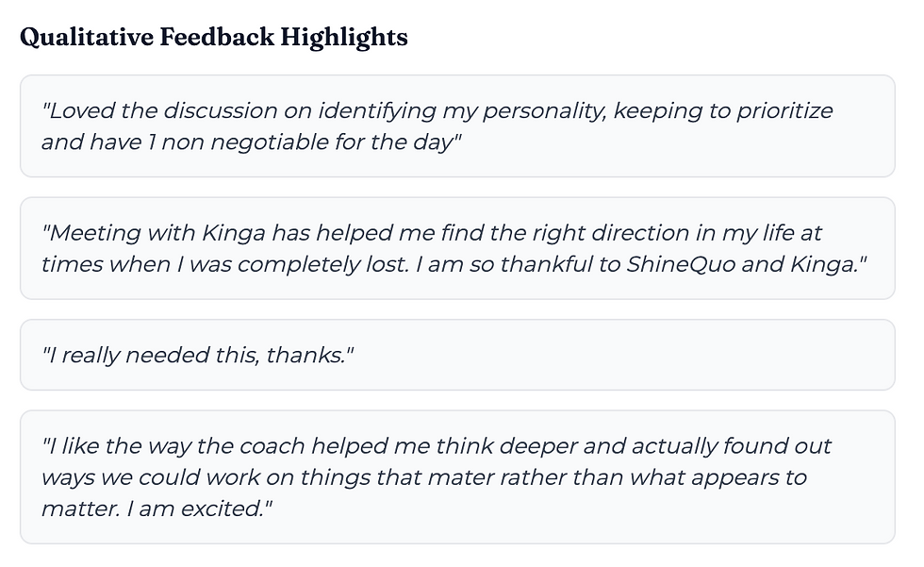924x567 pixels.
Task: Click the word 'prioritize' in the first quote
Action: (784, 110)
